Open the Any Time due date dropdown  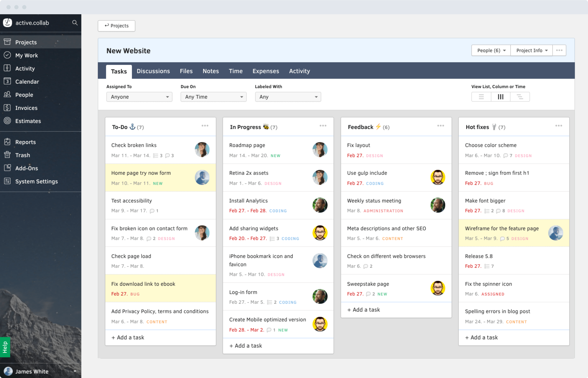(213, 97)
